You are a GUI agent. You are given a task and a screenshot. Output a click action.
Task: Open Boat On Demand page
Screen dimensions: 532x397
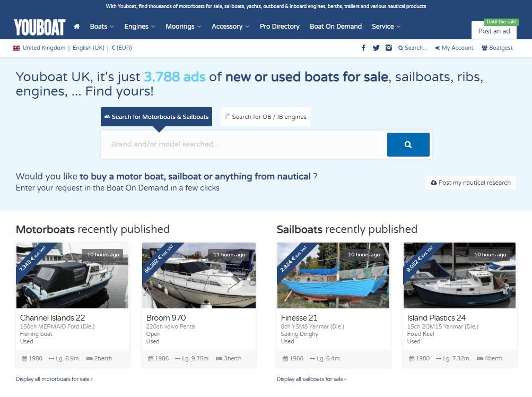pyautogui.click(x=336, y=27)
